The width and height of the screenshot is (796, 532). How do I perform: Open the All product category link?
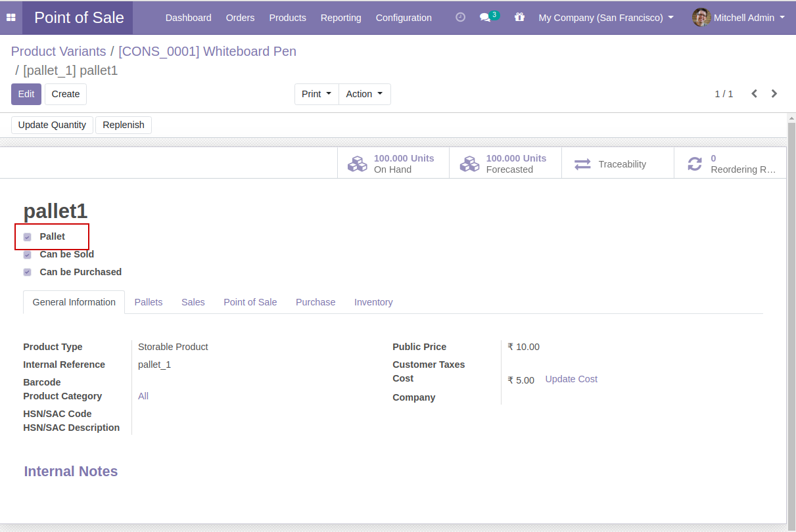[x=143, y=396]
